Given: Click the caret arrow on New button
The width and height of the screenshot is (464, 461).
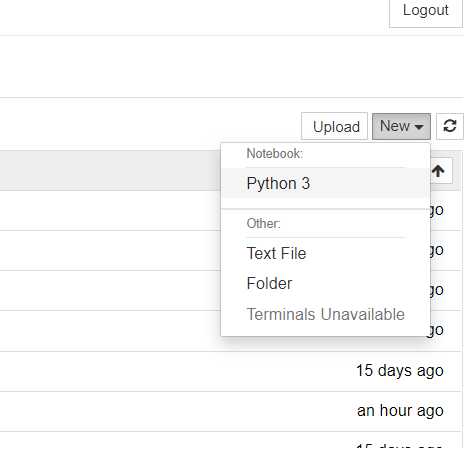Looking at the screenshot, I should 419,127.
